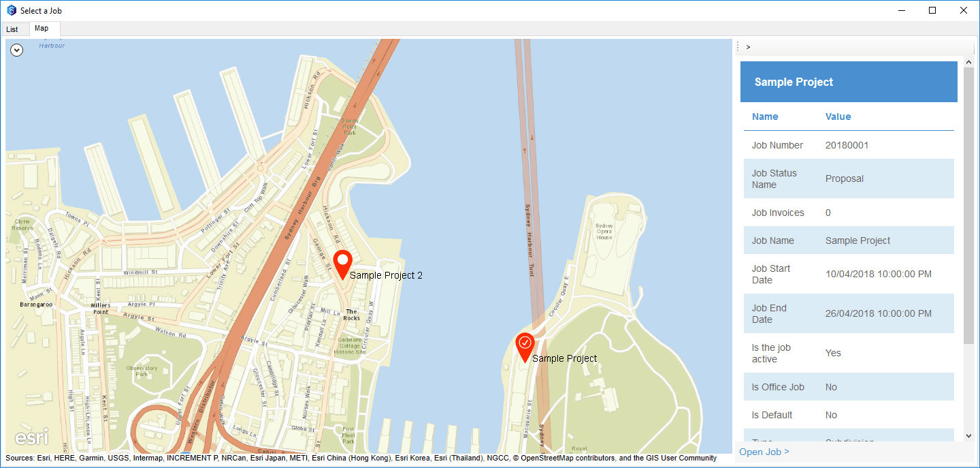Select the Map tab
The height and width of the screenshot is (468, 980).
coord(42,29)
